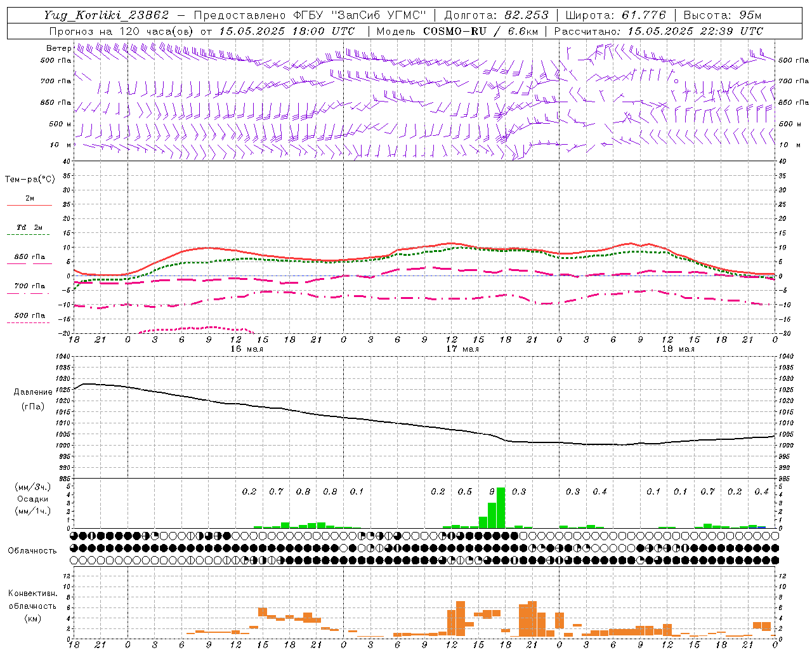Click the Давление panel label
Viewport: 812px width, 650px height.
pos(33,392)
